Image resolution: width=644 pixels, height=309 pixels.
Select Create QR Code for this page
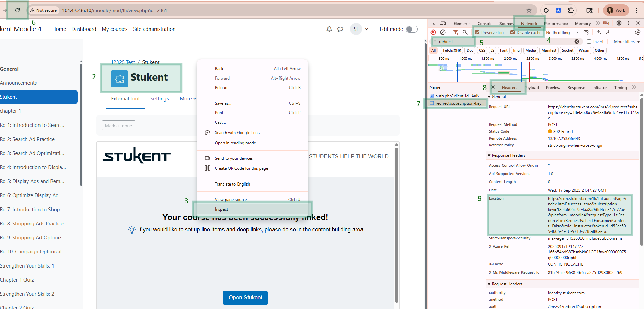coord(252,168)
